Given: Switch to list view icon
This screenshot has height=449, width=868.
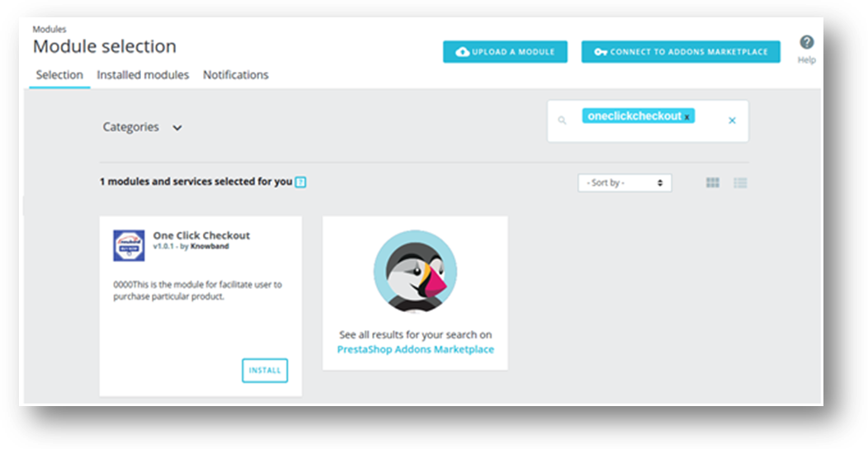Looking at the screenshot, I should pyautogui.click(x=740, y=182).
